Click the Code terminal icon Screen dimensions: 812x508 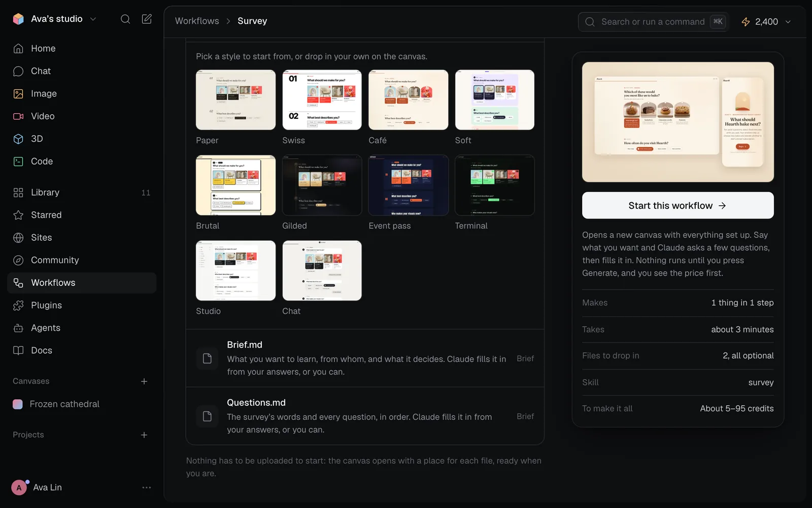[x=18, y=162]
